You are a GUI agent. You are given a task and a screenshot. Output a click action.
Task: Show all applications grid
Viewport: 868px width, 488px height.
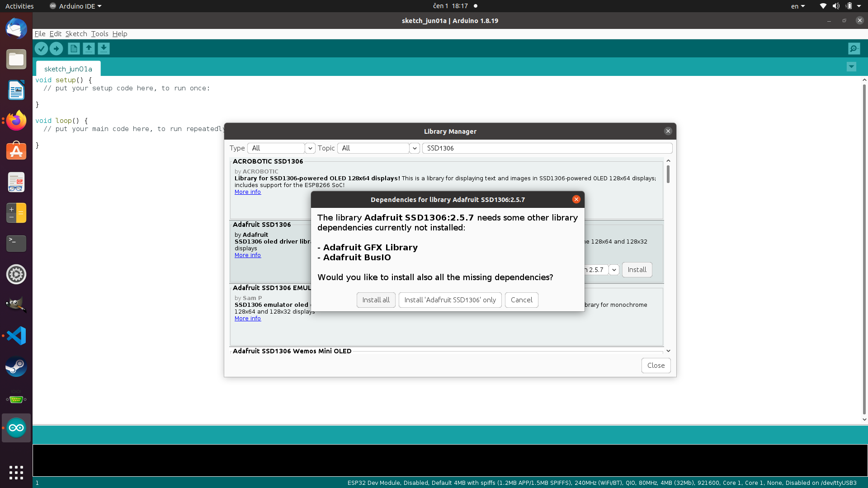[x=16, y=472]
